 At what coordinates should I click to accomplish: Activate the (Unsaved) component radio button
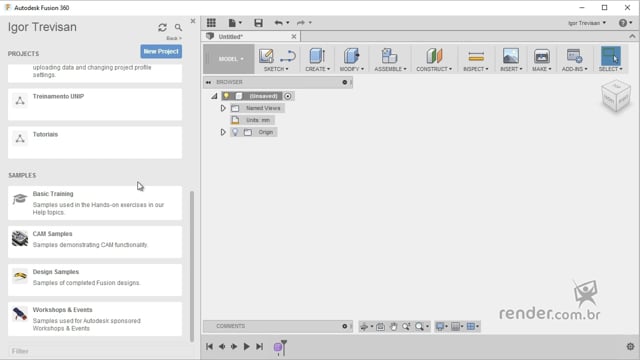pos(288,96)
